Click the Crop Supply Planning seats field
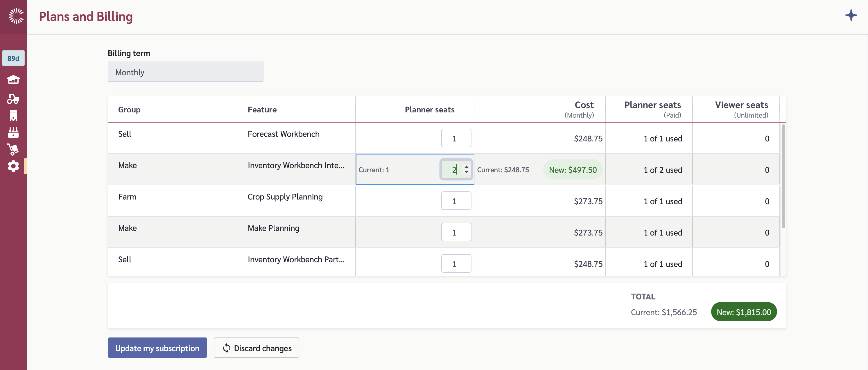Image resolution: width=868 pixels, height=370 pixels. [456, 201]
